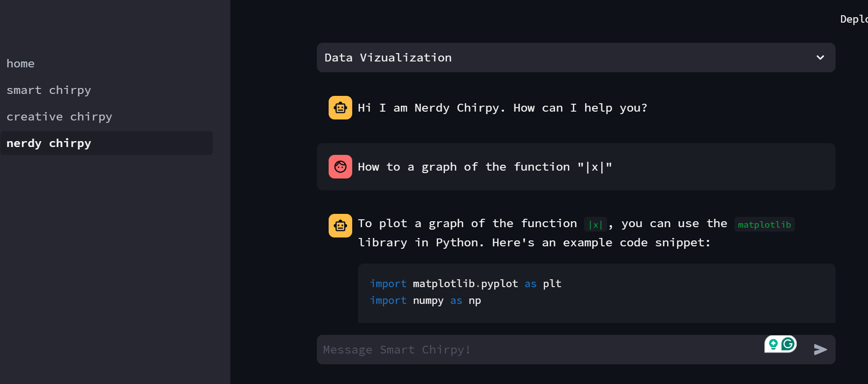Viewport: 868px width, 384px height.
Task: Click the Grammarly lightbulb suggestion icon
Action: pos(773,344)
